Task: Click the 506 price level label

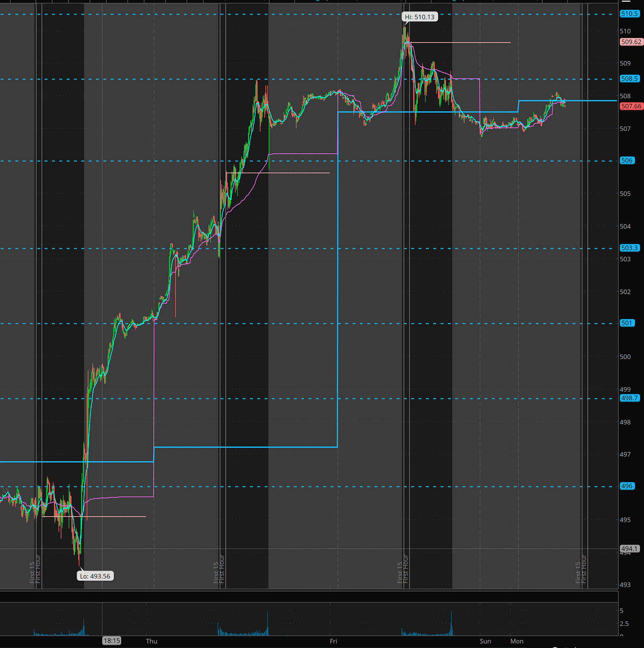Action: click(x=627, y=161)
